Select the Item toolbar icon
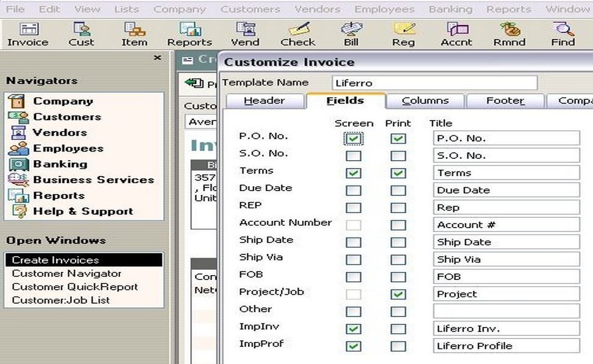This screenshot has height=364, width=593. pyautogui.click(x=133, y=32)
